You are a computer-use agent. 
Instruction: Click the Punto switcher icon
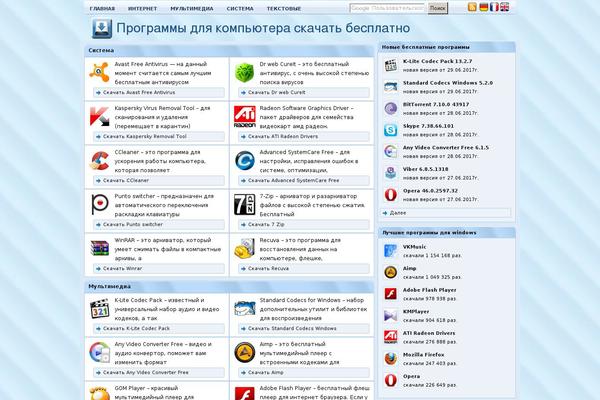(99, 204)
